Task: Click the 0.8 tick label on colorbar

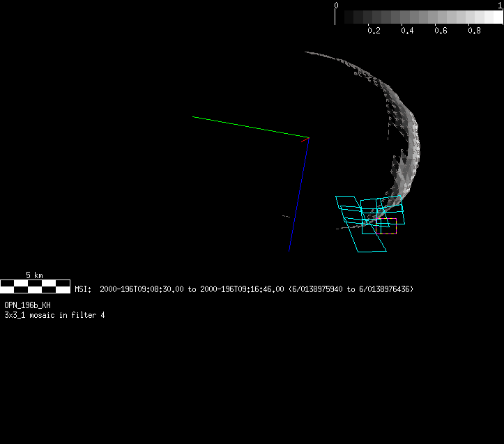Action: [474, 31]
